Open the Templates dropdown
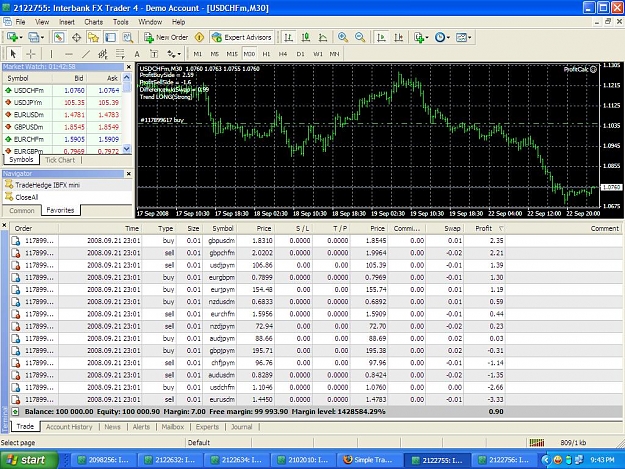Screen dimensions: 625x469 [x=470, y=37]
